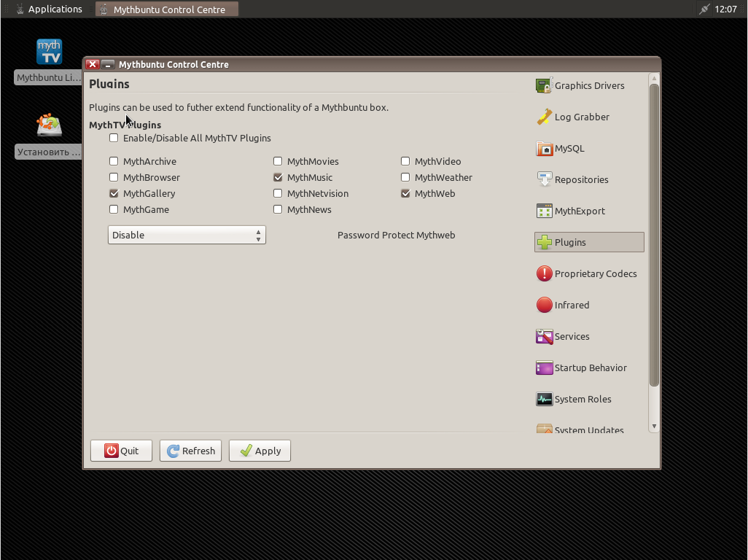Launch the MythTV desktop icon

[49, 52]
